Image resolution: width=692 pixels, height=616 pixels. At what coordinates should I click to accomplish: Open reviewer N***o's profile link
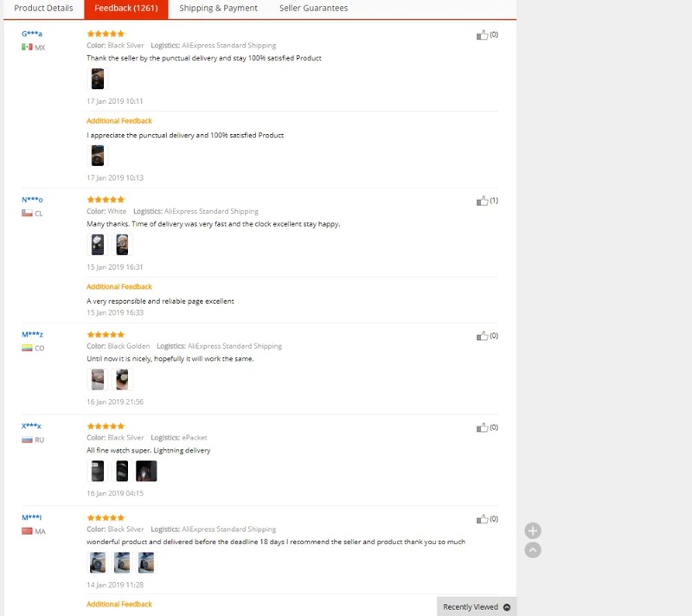(x=32, y=200)
